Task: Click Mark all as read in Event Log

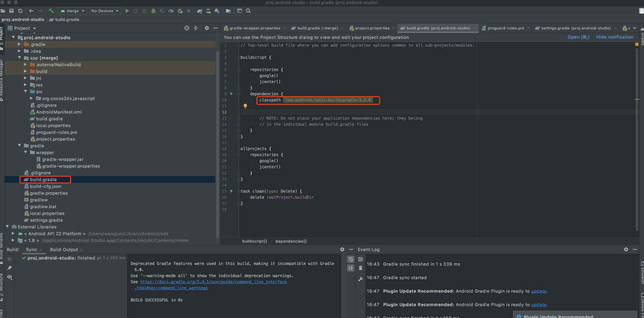Action: coord(361,259)
